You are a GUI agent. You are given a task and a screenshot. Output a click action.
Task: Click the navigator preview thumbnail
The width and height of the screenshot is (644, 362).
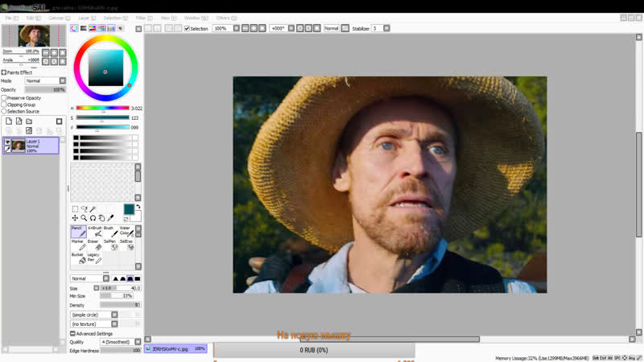pyautogui.click(x=34, y=35)
